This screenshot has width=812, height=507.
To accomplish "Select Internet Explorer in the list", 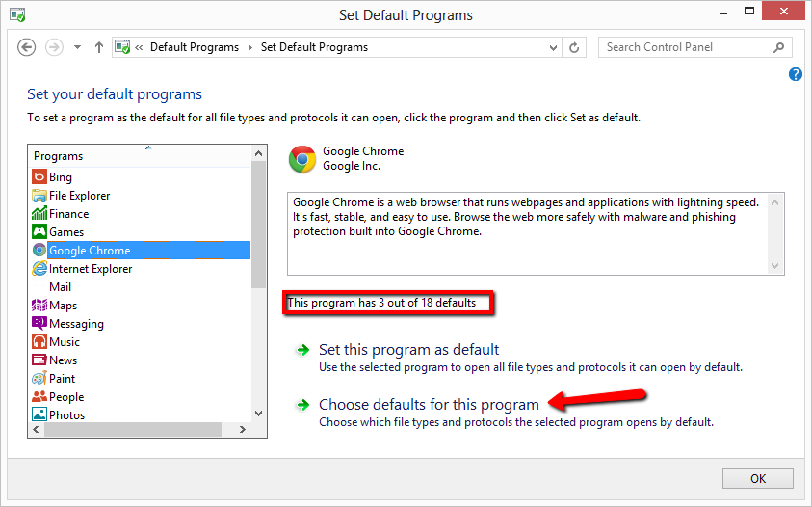I will pyautogui.click(x=91, y=269).
